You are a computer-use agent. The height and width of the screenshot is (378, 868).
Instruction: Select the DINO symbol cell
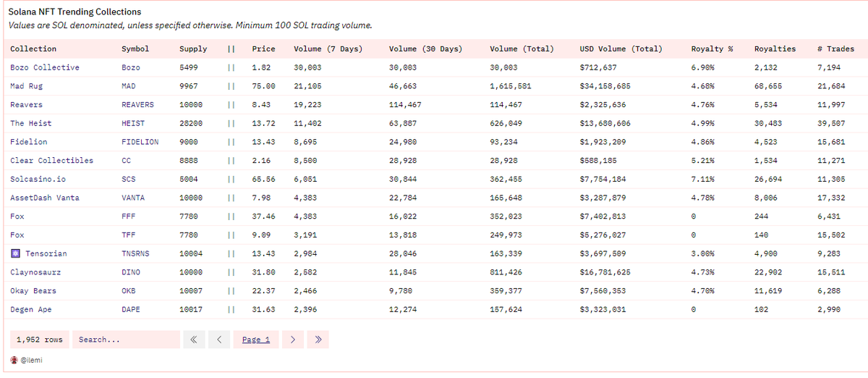[x=131, y=272]
